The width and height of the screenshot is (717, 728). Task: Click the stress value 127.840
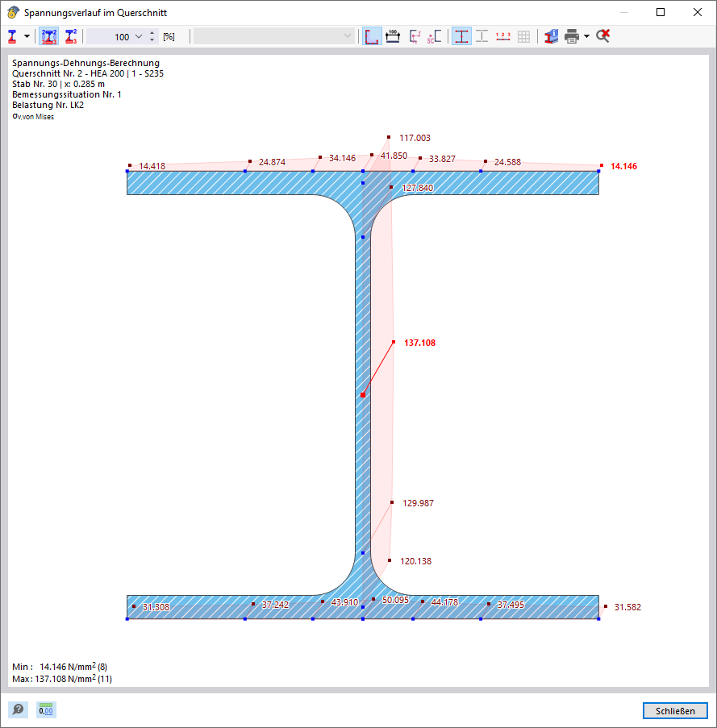point(418,188)
